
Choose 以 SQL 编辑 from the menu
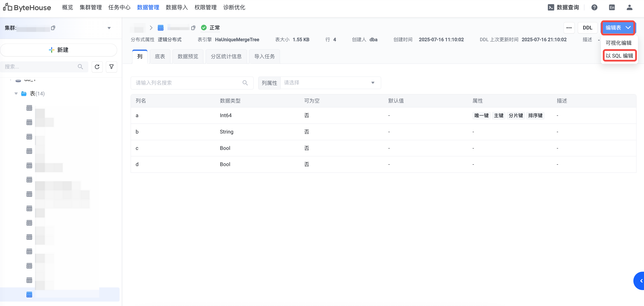tap(619, 56)
